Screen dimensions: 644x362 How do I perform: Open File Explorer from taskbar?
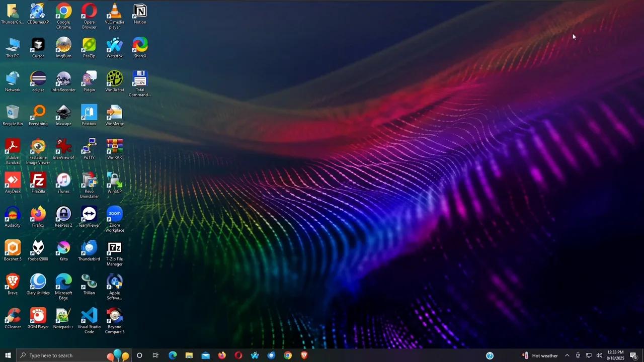(189, 355)
